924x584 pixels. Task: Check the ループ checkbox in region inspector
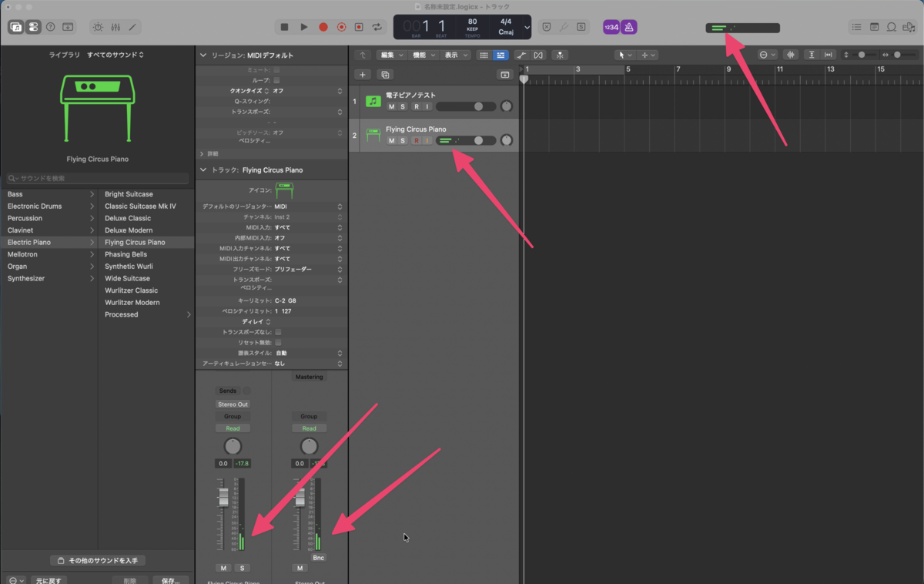point(276,80)
